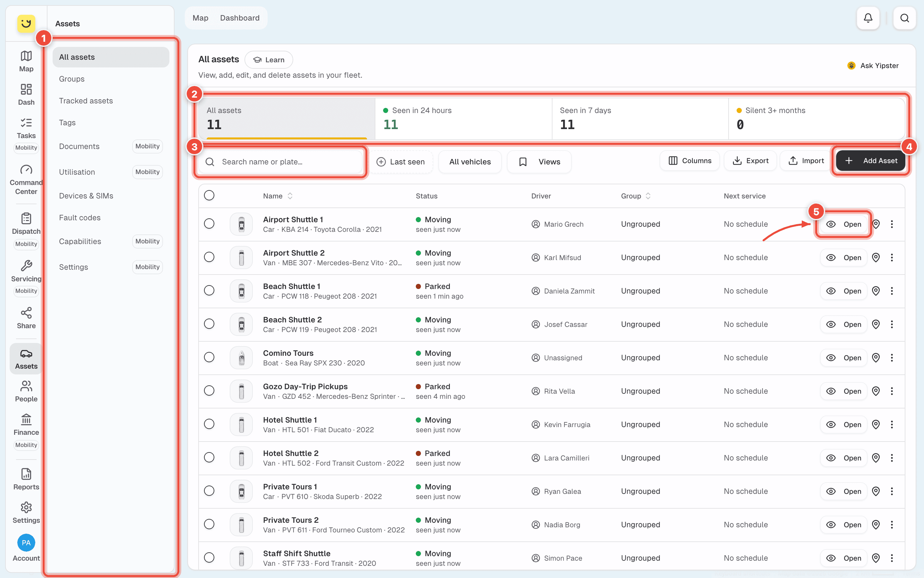924x578 pixels.
Task: Open Settings gear in left rail
Action: pos(26,508)
